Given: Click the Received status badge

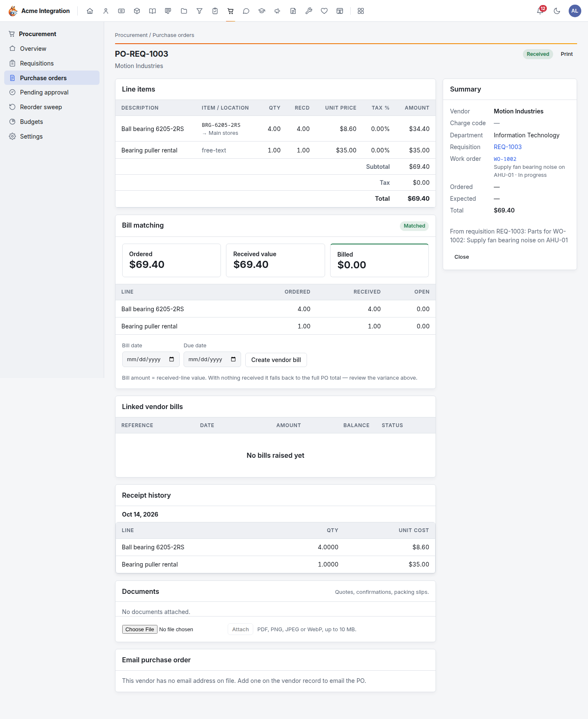Looking at the screenshot, I should coord(538,54).
